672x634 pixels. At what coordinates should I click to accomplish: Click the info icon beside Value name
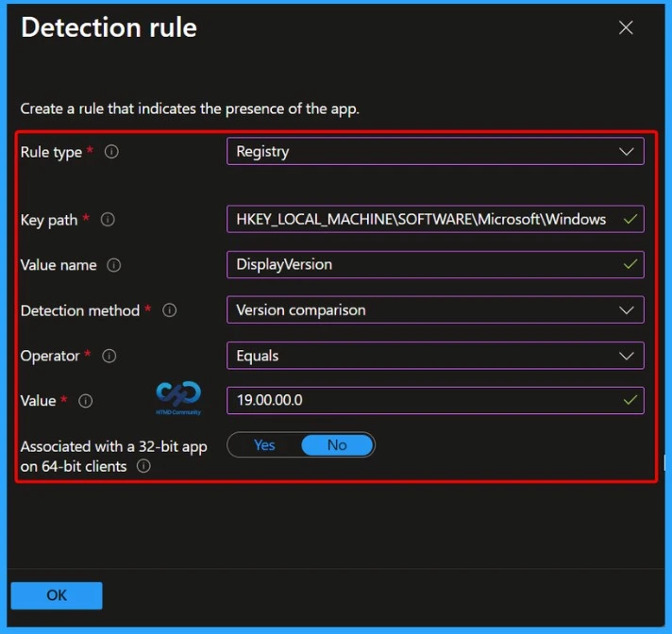(x=113, y=265)
